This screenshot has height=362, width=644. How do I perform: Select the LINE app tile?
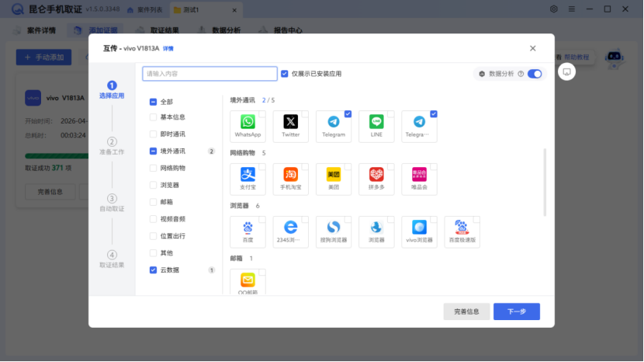[x=376, y=127]
